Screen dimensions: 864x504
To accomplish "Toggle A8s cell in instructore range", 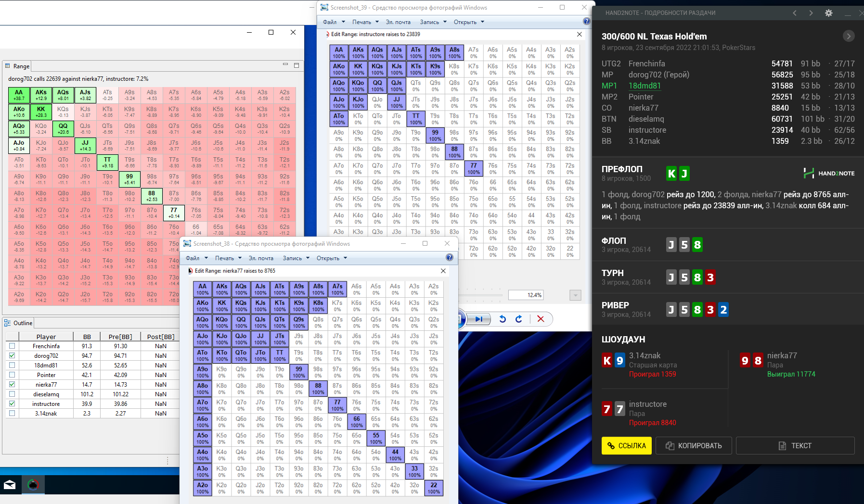I will click(x=454, y=52).
